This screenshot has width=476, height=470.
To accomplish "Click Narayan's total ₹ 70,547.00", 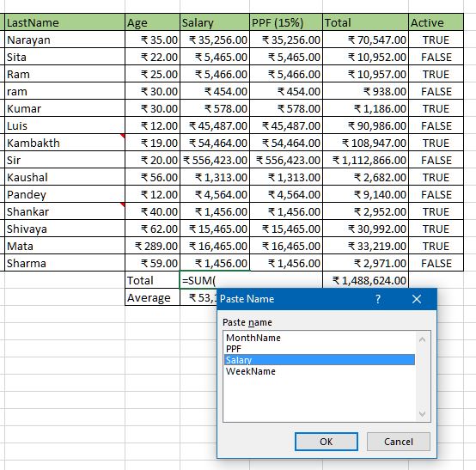I will tap(365, 40).
